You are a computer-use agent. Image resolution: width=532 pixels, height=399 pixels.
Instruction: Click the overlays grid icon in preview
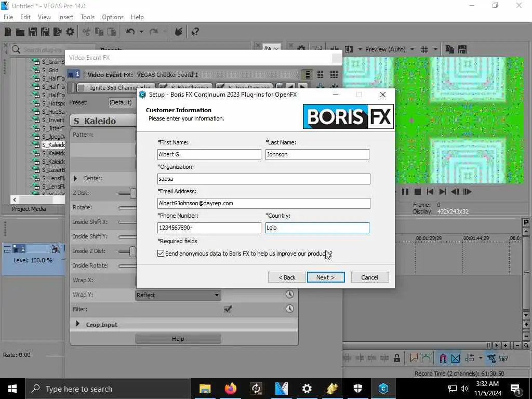point(424,49)
